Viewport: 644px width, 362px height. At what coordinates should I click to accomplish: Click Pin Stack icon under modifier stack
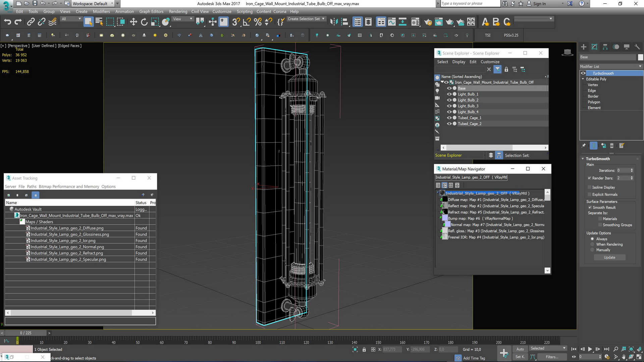point(584,145)
